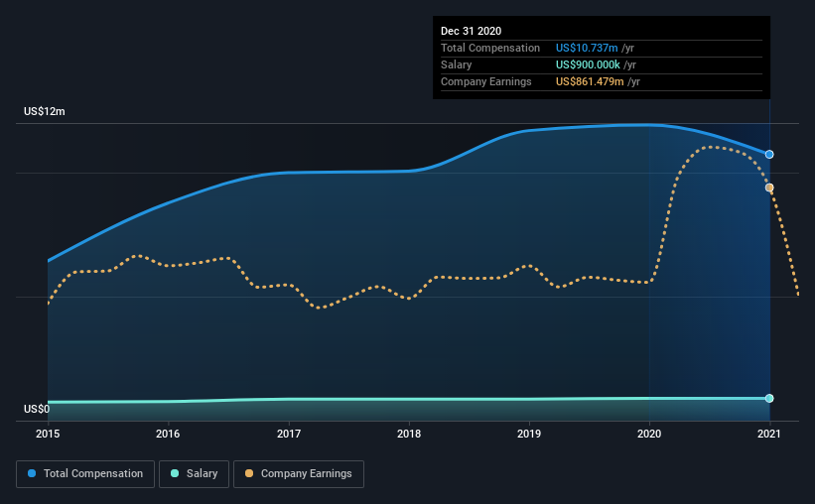Click the Dec 31 2020 tooltip date
The height and width of the screenshot is (504, 815).
click(471, 31)
